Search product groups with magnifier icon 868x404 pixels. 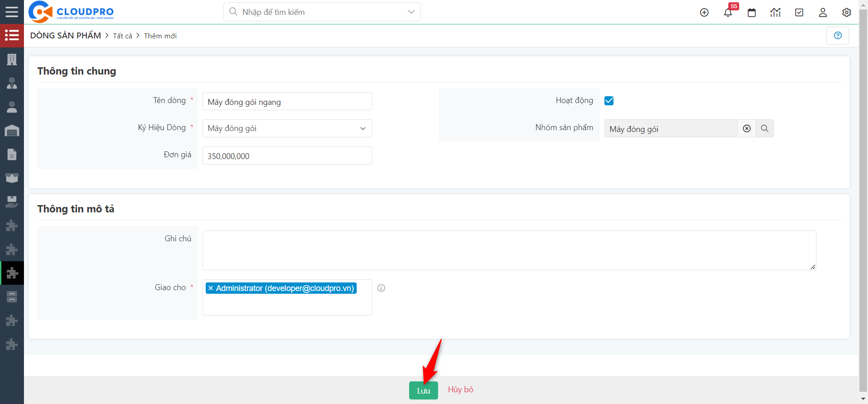[764, 128]
